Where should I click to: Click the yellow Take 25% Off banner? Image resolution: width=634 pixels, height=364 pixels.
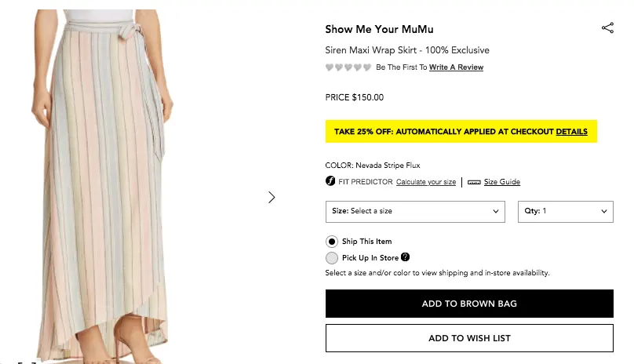click(x=439, y=132)
